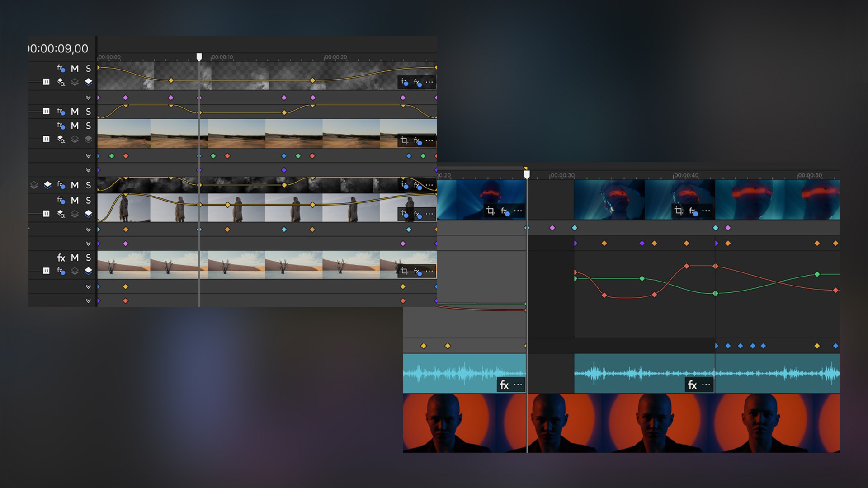Click the 00:00:09,00 timecode display
The height and width of the screenshot is (488, 868).
tap(59, 48)
